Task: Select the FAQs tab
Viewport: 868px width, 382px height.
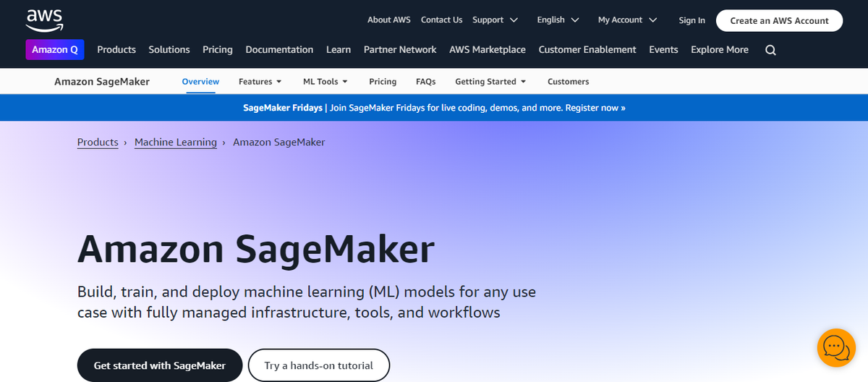Action: click(x=426, y=82)
